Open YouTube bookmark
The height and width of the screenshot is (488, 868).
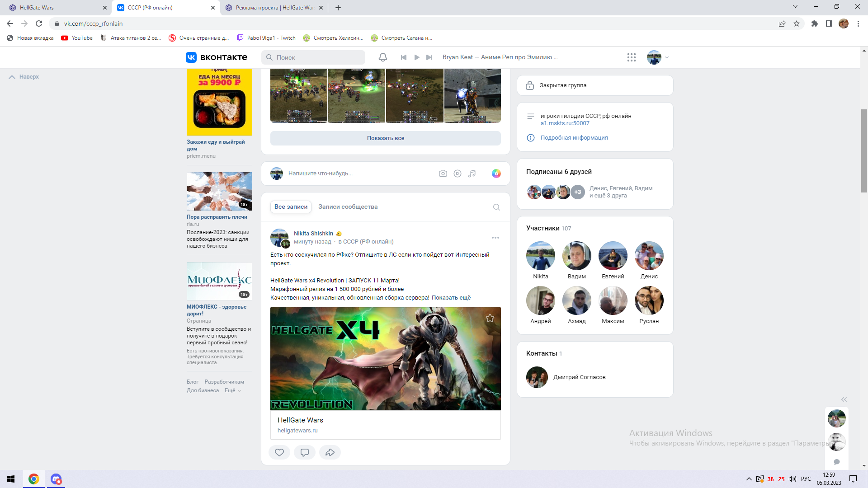pyautogui.click(x=77, y=38)
